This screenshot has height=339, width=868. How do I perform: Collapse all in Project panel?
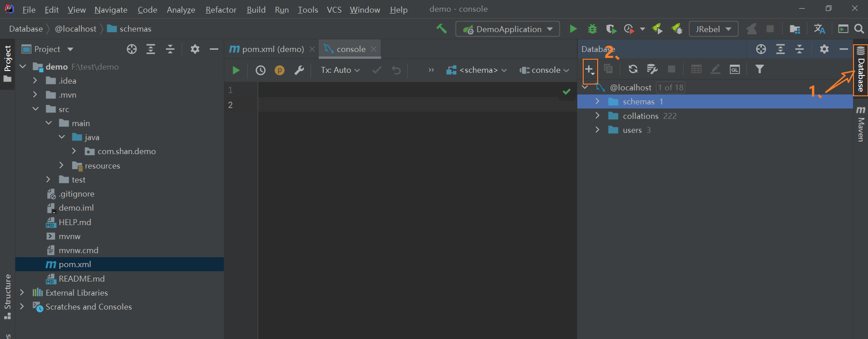click(170, 49)
